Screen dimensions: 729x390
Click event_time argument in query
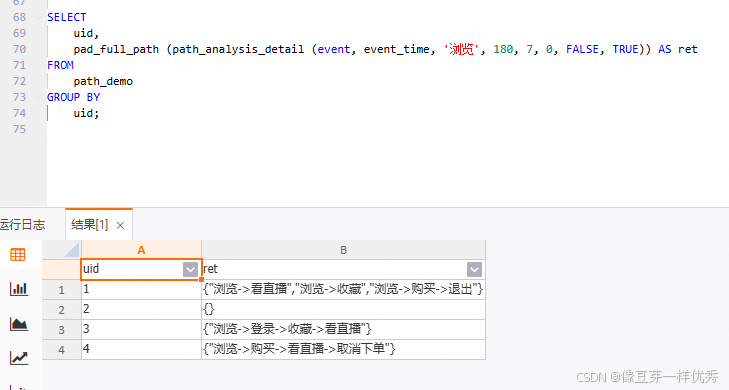[x=397, y=49]
